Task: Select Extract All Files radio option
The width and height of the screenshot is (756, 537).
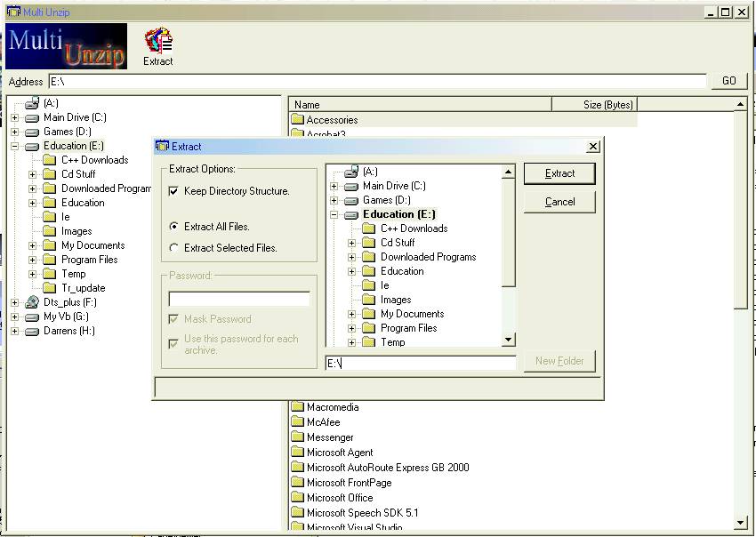Action: pyautogui.click(x=174, y=227)
